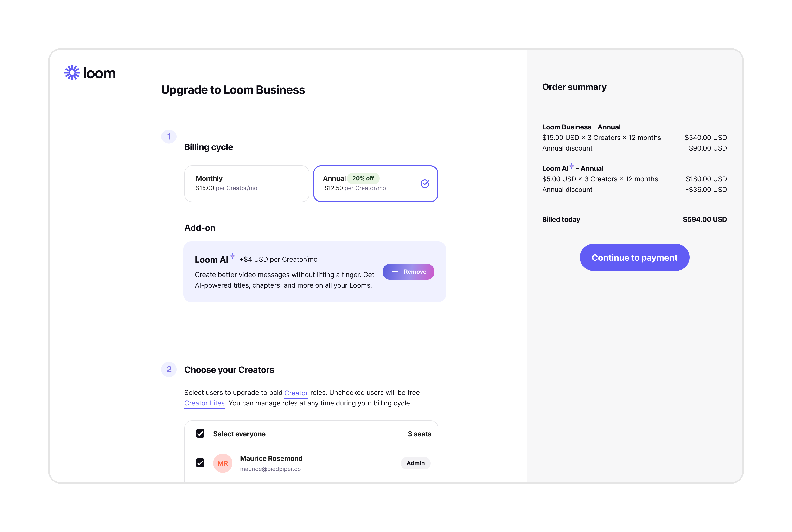
Task: Remove the Loom AI add-on
Action: pos(408,272)
